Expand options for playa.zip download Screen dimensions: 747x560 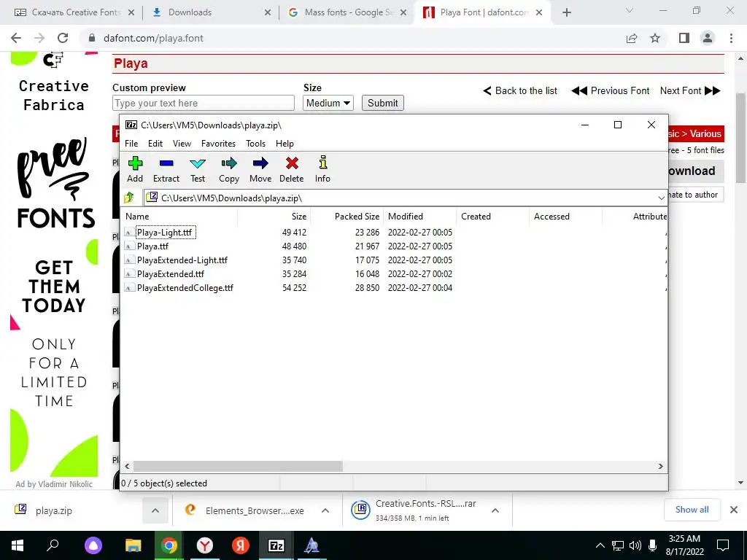[155, 510]
